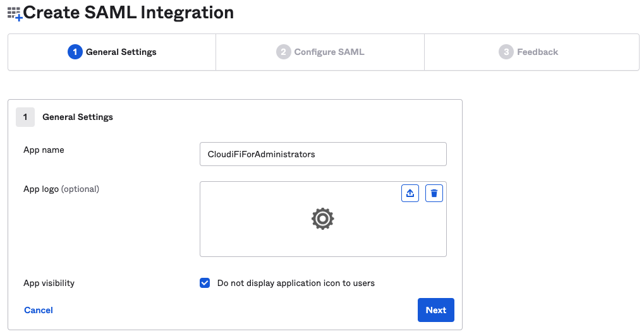
Task: Go to the Feedback step tab
Action: click(x=532, y=52)
